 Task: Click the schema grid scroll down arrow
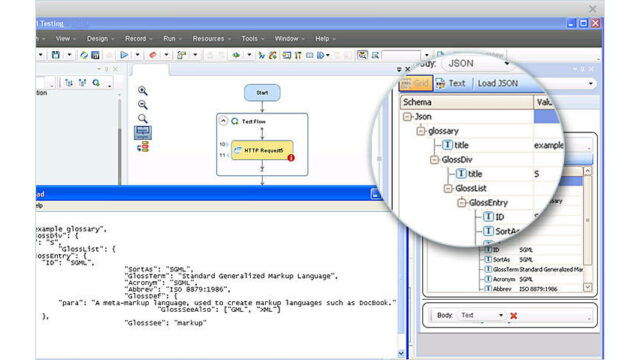(587, 287)
